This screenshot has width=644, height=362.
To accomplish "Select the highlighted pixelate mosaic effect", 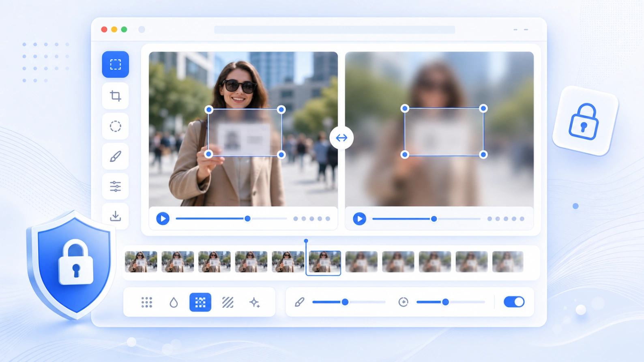I will click(x=200, y=302).
